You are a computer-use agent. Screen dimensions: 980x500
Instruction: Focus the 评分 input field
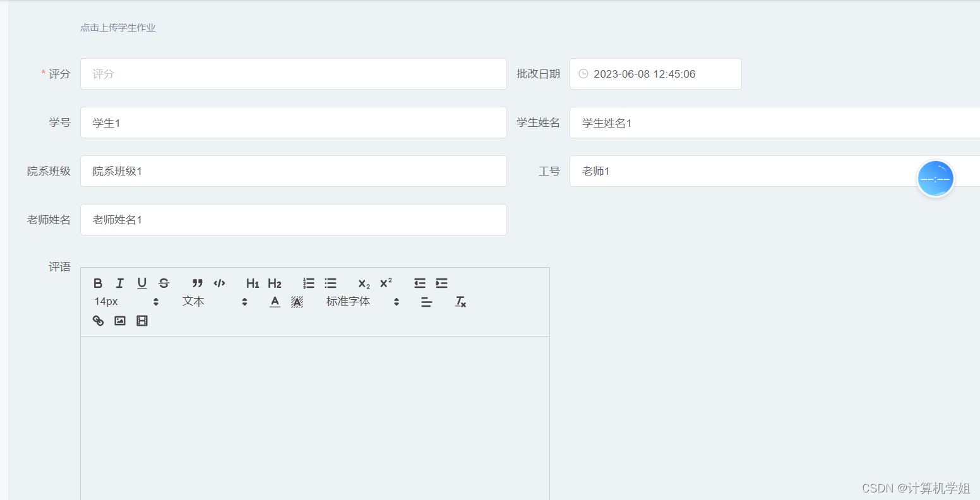coord(294,74)
